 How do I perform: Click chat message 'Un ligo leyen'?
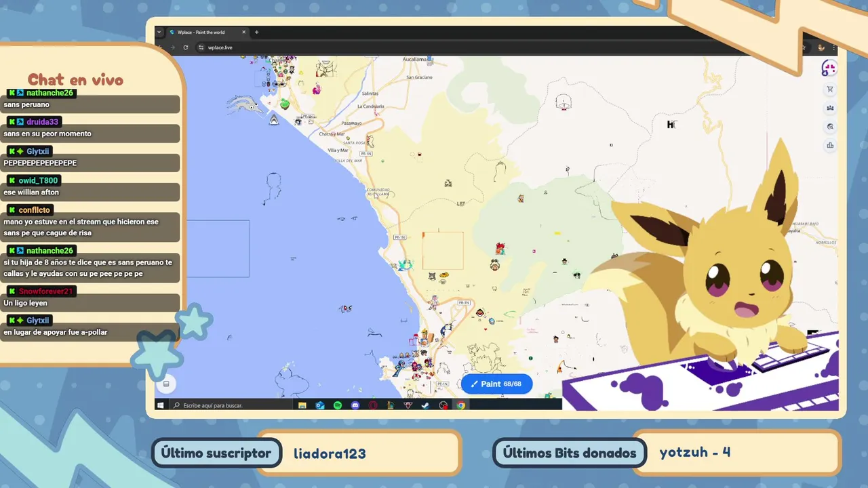tap(25, 303)
